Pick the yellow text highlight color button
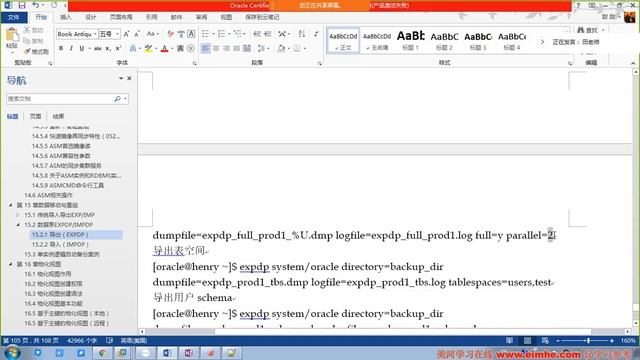Screen dimensions: 640x360 point(148,48)
